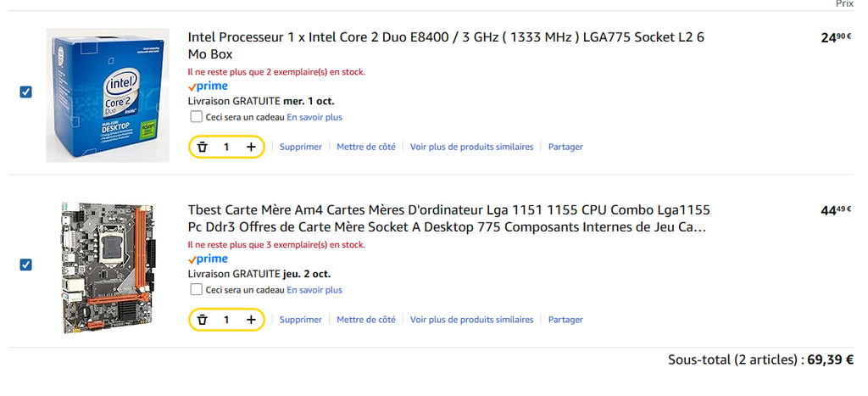Increase quantity of Intel Core 2 Duo processor
The height and width of the screenshot is (396, 868).
coord(251,147)
